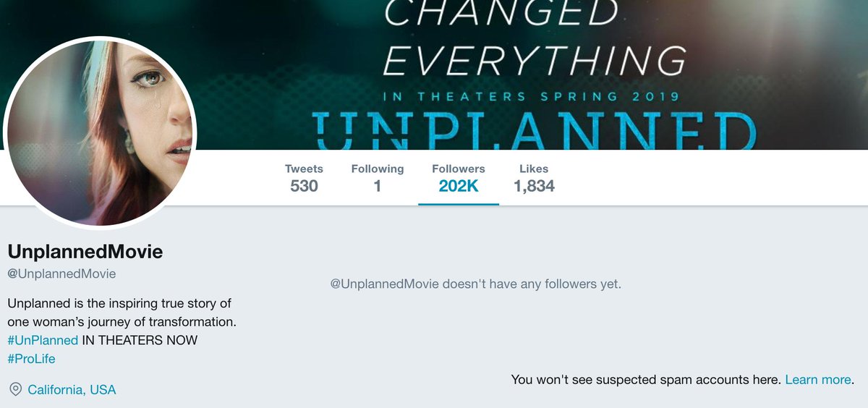868x408 pixels.
Task: Switch to the Tweets tab
Action: (304, 178)
